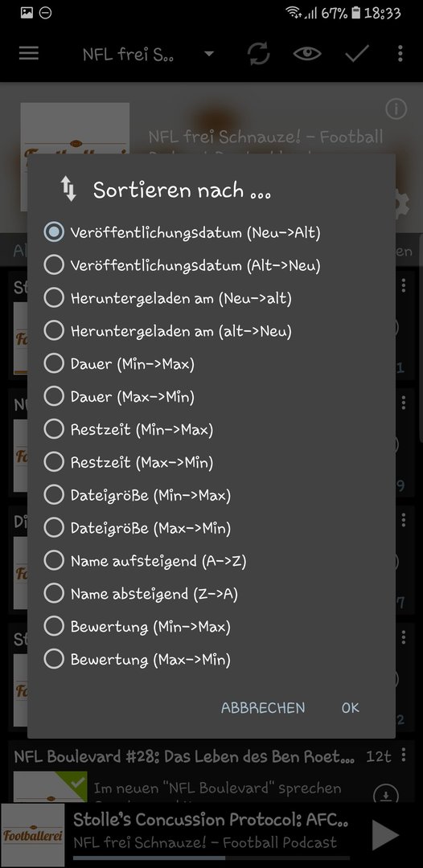Cancel the dialog with ABBRECHEN
The width and height of the screenshot is (423, 868).
coord(263,707)
